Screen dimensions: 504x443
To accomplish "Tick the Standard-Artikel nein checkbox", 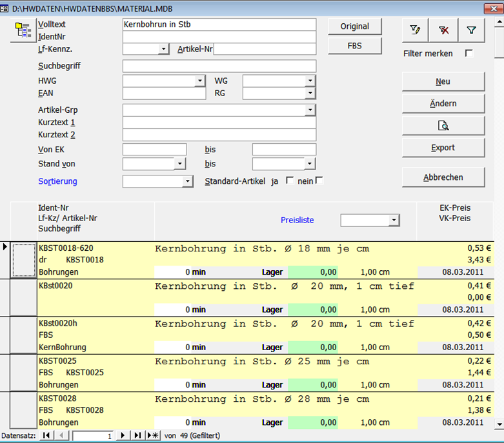I will 319,181.
